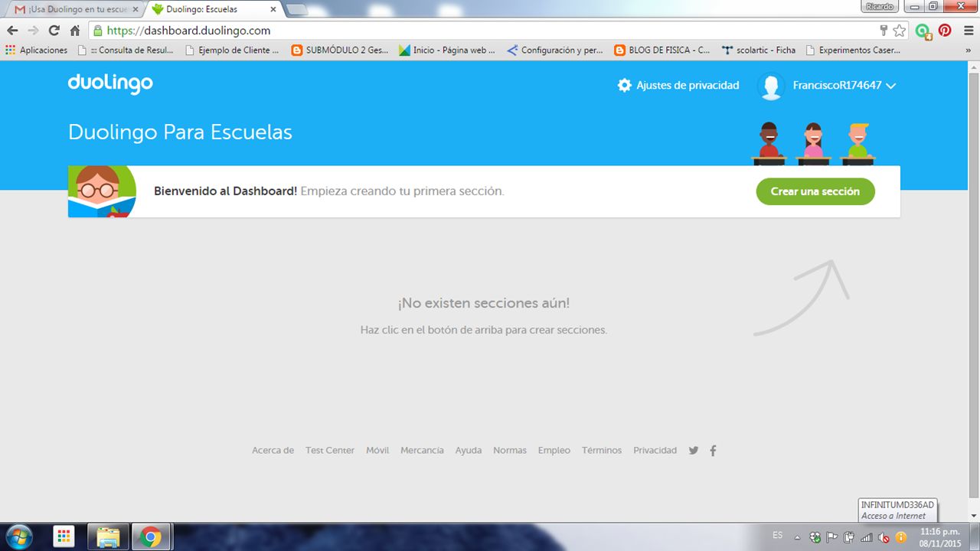Click the Twitter icon in footer

click(x=694, y=451)
